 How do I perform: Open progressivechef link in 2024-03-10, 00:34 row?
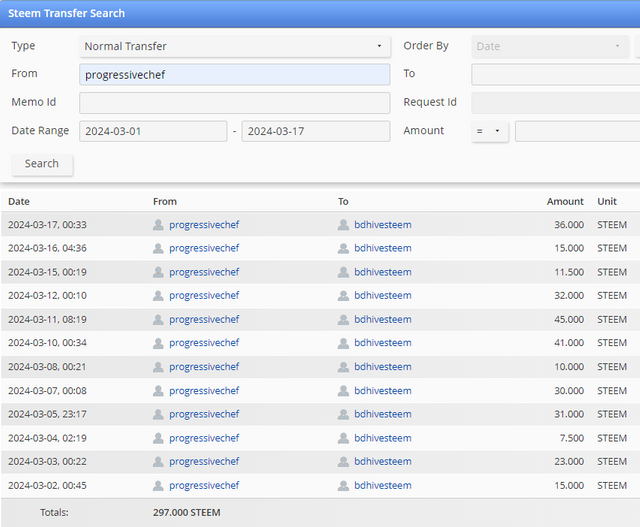point(204,343)
